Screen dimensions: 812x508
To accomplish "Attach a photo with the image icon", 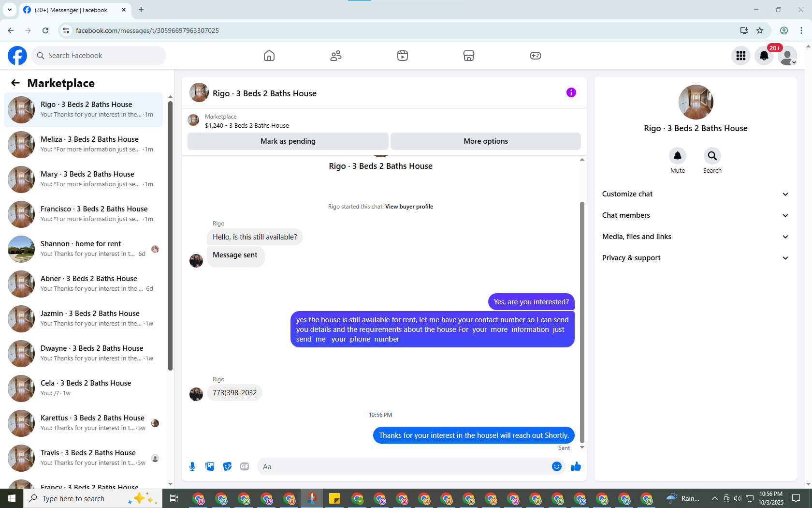I will [x=210, y=466].
